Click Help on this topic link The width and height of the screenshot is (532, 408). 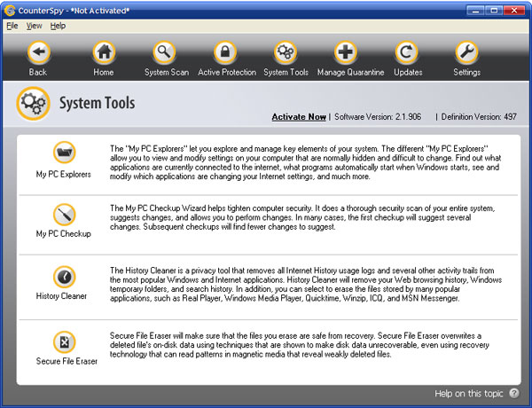(x=468, y=394)
